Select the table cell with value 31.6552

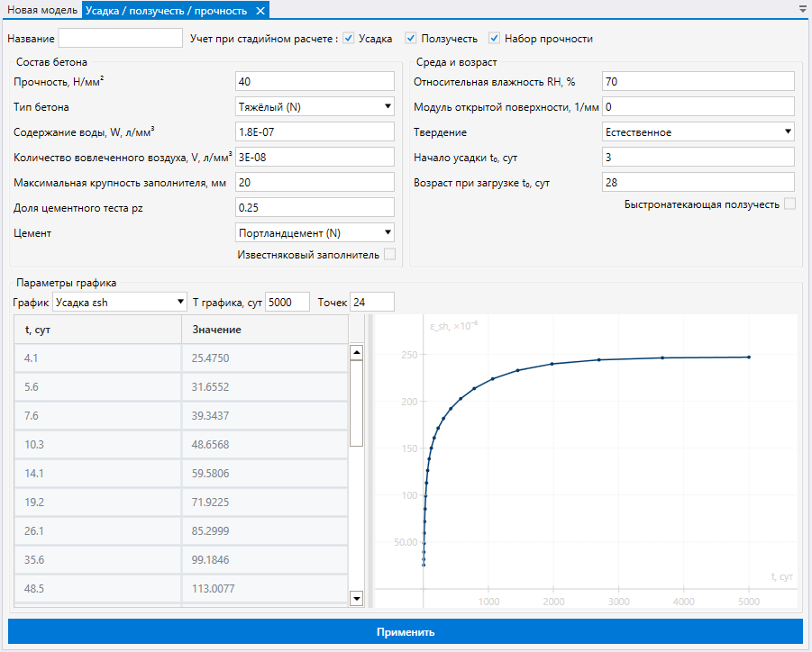point(265,387)
